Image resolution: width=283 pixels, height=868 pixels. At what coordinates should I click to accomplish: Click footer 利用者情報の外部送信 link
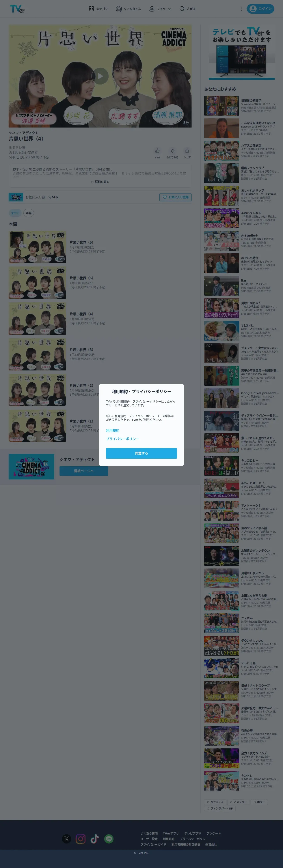coord(185,844)
